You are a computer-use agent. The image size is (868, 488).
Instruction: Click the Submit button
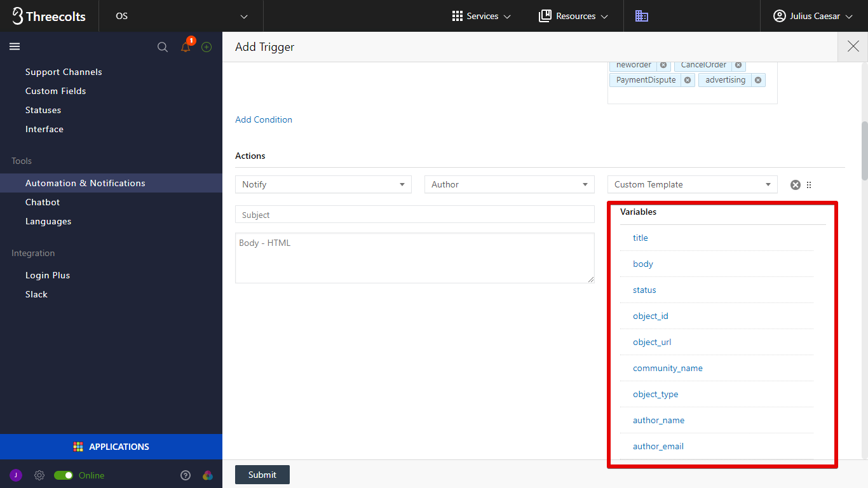click(262, 475)
